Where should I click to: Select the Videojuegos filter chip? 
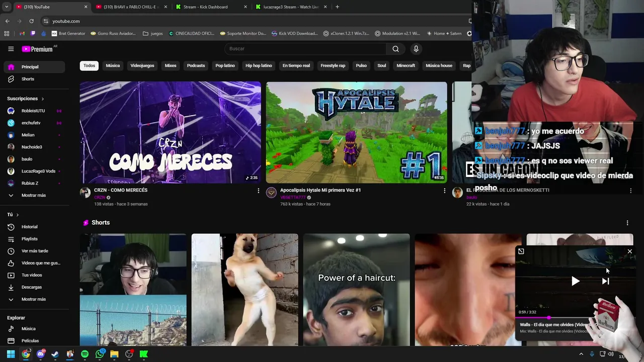click(x=142, y=66)
